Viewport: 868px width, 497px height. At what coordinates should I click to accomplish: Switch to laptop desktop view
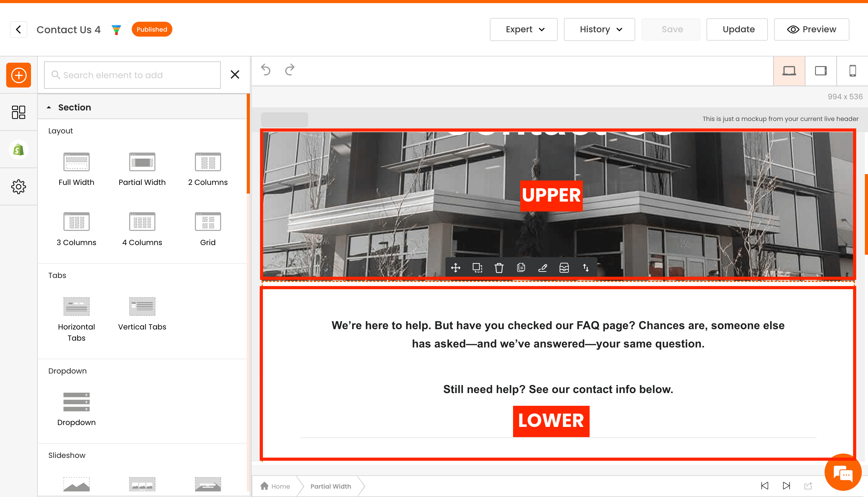tap(789, 71)
